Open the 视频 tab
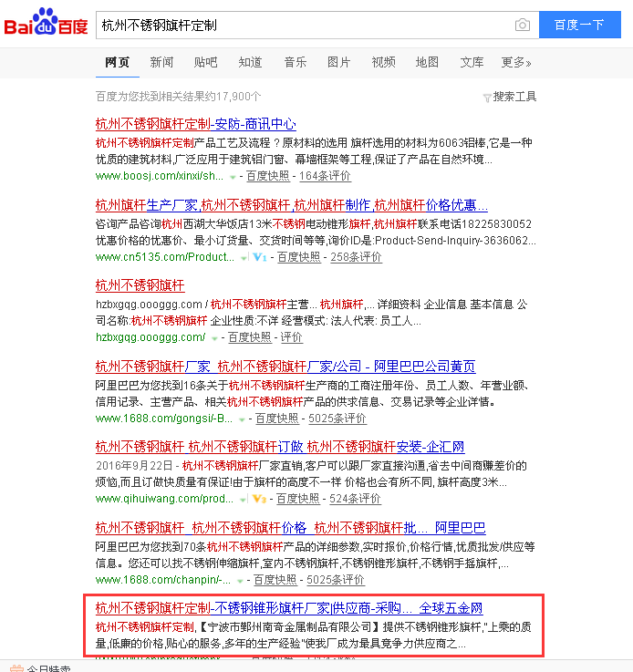633x672 pixels. 384,63
